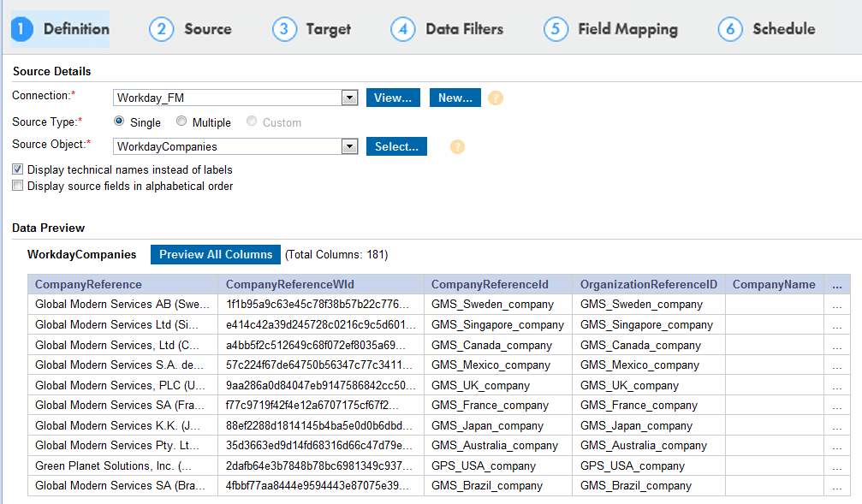Click GMS_Sweden_company in CompanyReferenceId column
This screenshot has width=862, height=504.
(x=498, y=305)
